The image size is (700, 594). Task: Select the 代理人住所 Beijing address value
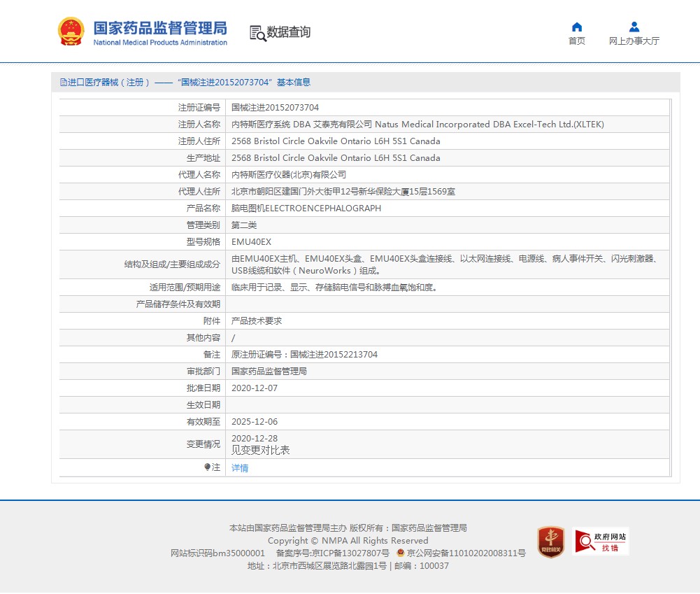pyautogui.click(x=343, y=192)
